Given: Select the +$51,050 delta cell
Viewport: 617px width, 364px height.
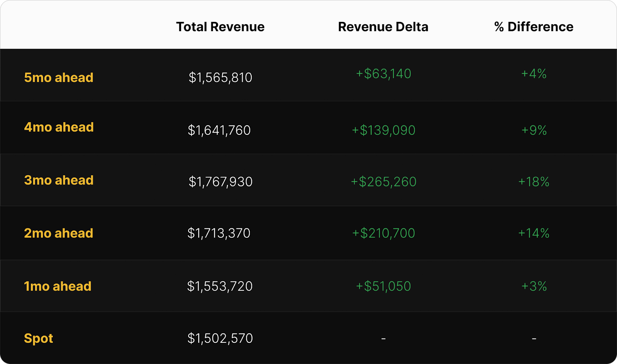Looking at the screenshot, I should pyautogui.click(x=383, y=286).
